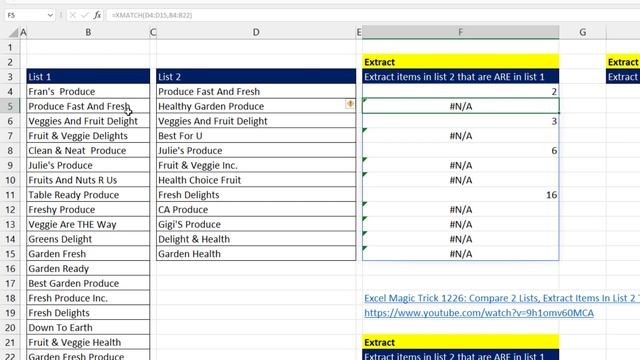Select row 1 header
Image resolution: width=640 pixels, height=360 pixels.
point(10,47)
